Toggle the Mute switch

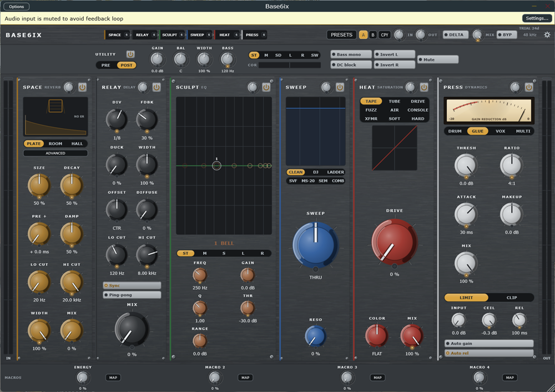[438, 59]
